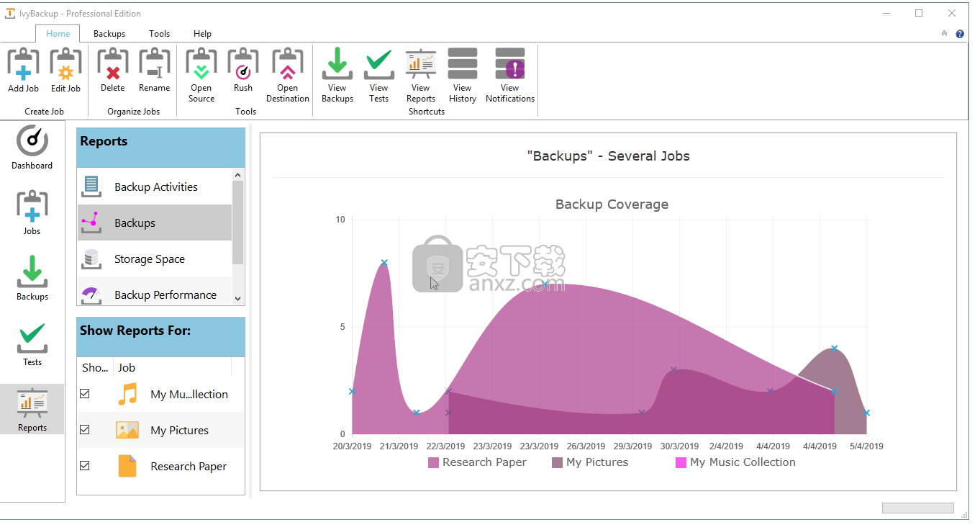
Task: Click the picture icon for My Pictures
Action: click(x=127, y=430)
